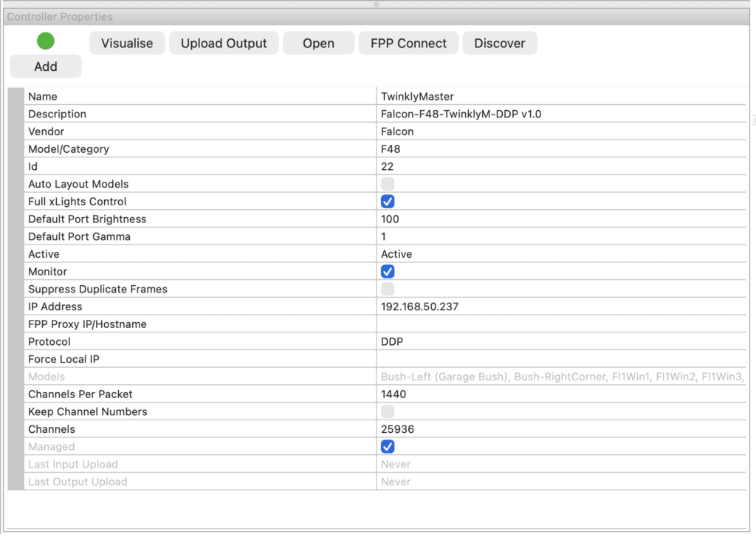Click the Add button

(46, 66)
